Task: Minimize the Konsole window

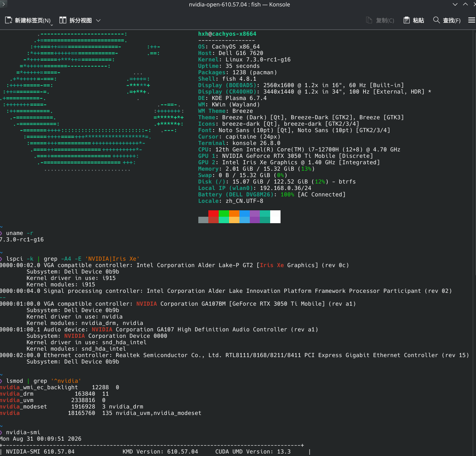Action: click(455, 4)
